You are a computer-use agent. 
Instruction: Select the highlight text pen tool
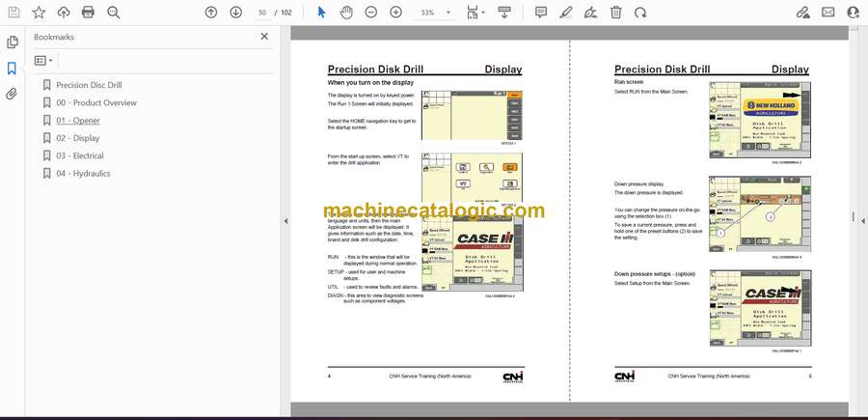(566, 13)
